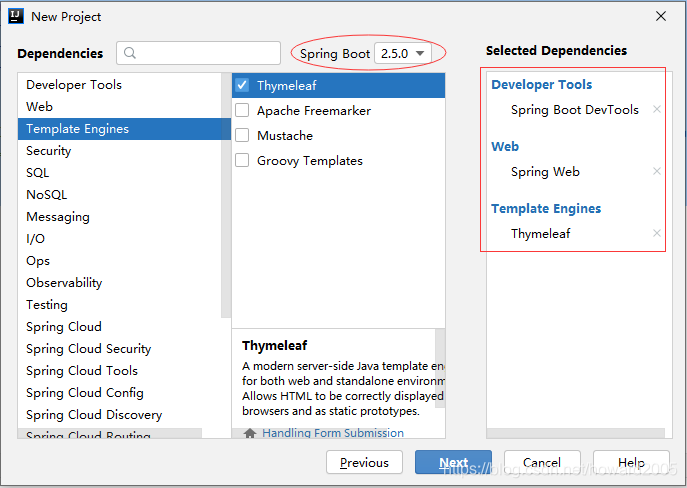Choose the NoSQL category
Viewport: 687px width, 488px height.
[x=120, y=194]
